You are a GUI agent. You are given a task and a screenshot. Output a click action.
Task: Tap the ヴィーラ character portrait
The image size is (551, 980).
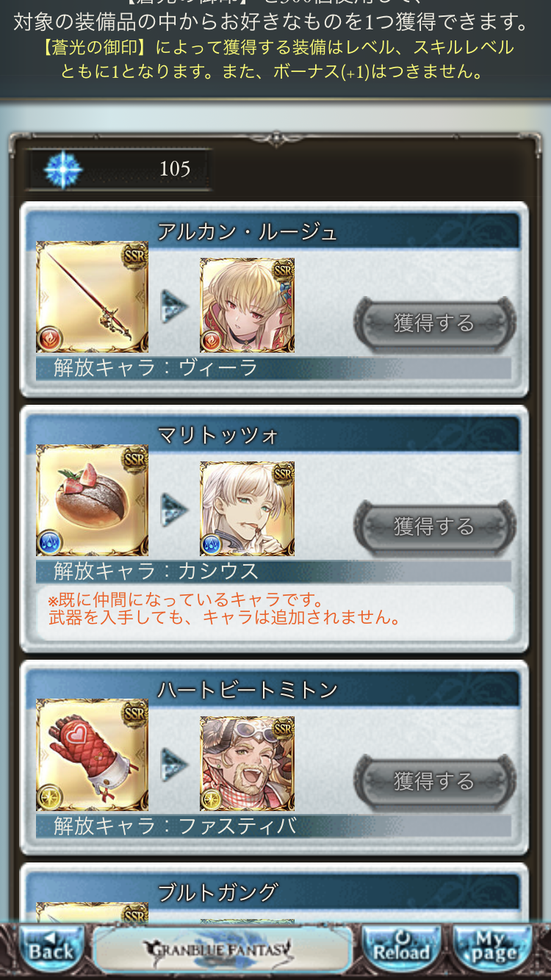pos(247,305)
